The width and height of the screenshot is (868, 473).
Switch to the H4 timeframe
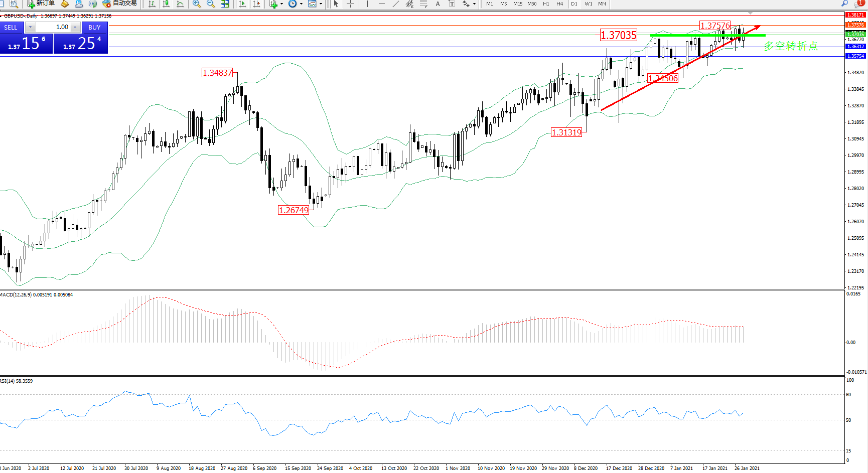point(559,4)
